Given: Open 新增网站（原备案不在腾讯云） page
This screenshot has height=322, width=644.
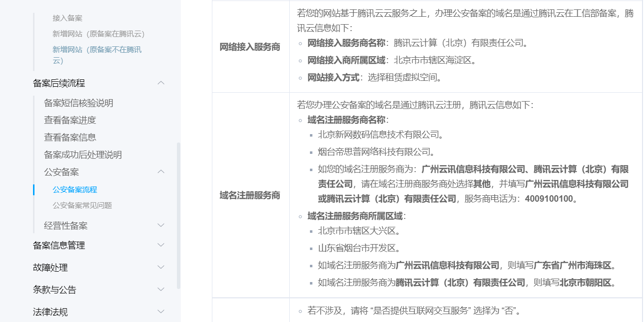Looking at the screenshot, I should [97, 55].
